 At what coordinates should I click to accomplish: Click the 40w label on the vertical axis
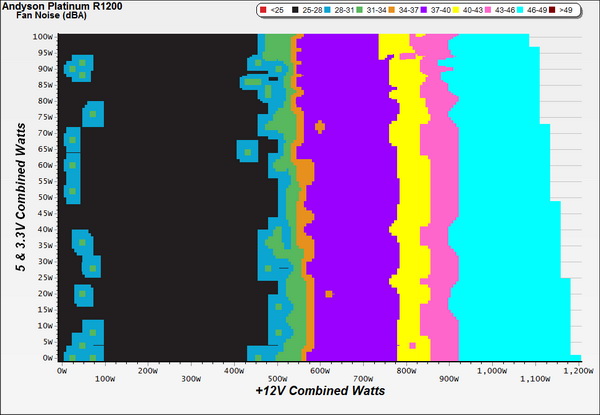pyautogui.click(x=45, y=229)
